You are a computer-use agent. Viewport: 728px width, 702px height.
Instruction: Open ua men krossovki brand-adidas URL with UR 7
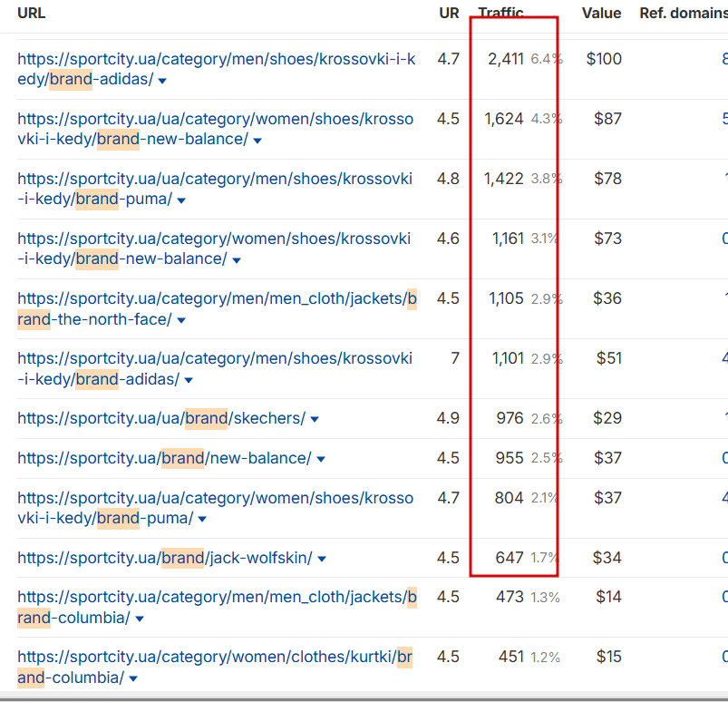pyautogui.click(x=215, y=369)
